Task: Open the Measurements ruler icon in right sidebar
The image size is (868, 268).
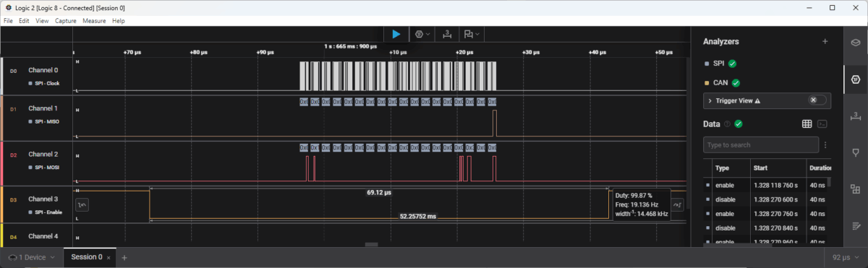Action: pyautogui.click(x=856, y=116)
